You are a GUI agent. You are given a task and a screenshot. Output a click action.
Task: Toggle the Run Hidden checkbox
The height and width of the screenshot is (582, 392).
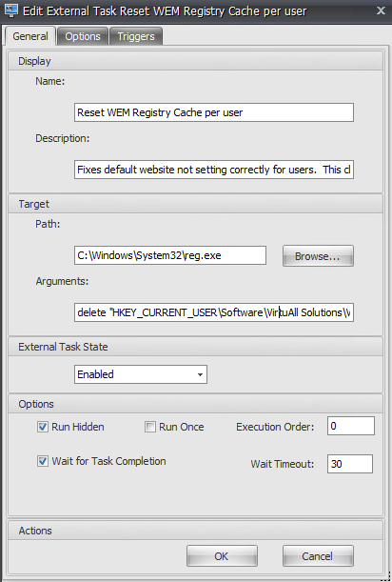click(43, 427)
